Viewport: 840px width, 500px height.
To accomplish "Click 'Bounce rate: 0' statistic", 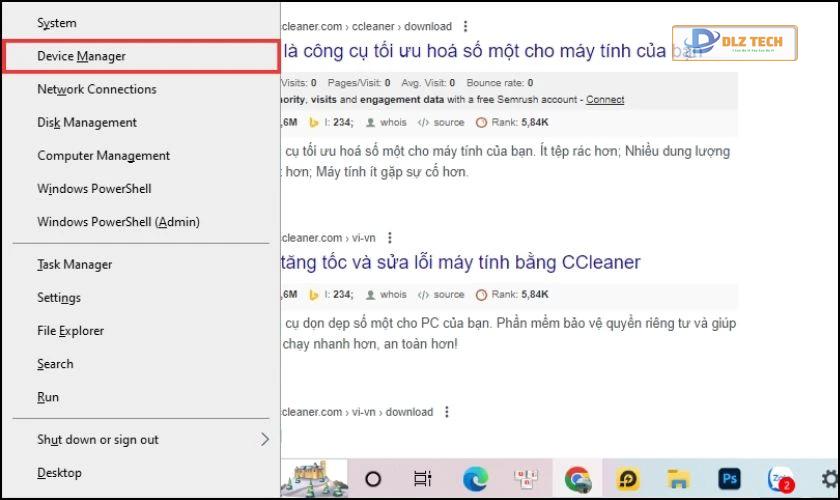I will coord(500,83).
